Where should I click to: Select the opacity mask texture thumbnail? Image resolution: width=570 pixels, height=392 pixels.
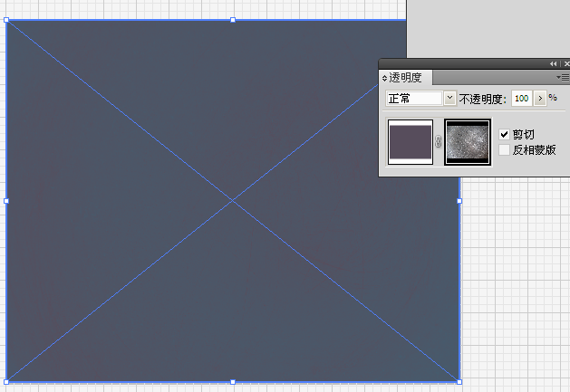(x=468, y=142)
